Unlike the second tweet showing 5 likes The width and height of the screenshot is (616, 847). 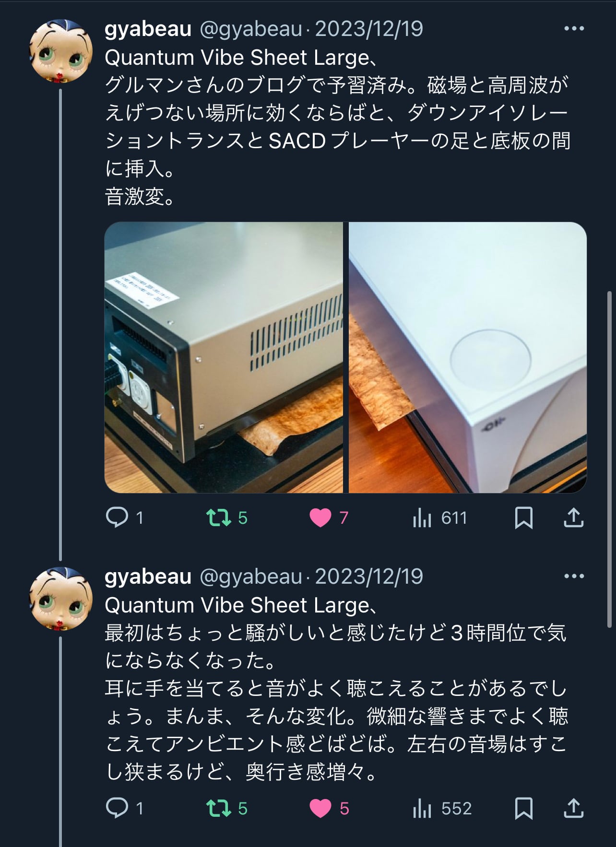tap(320, 809)
